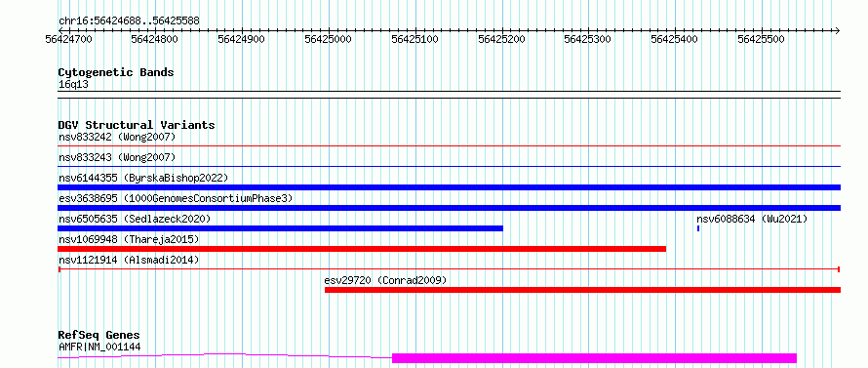868x368 pixels.
Task: Click the RefSeq Genes track title
Action: point(99,335)
